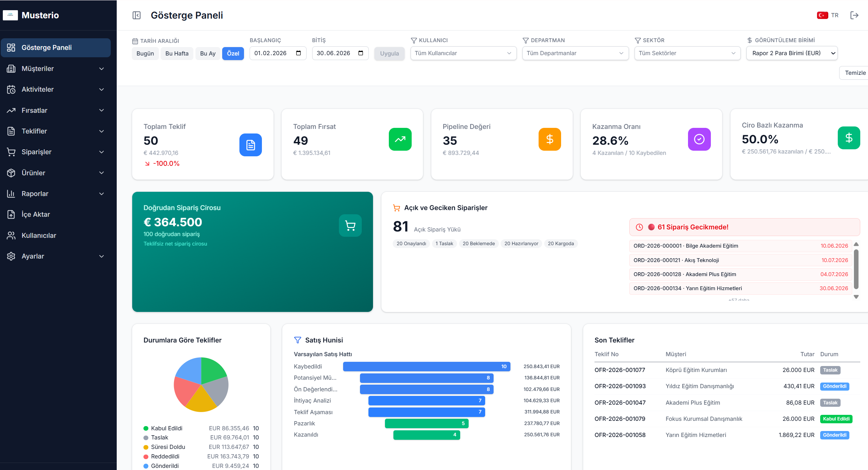Click the Fırsatlar trend arrow icon

[x=11, y=110]
